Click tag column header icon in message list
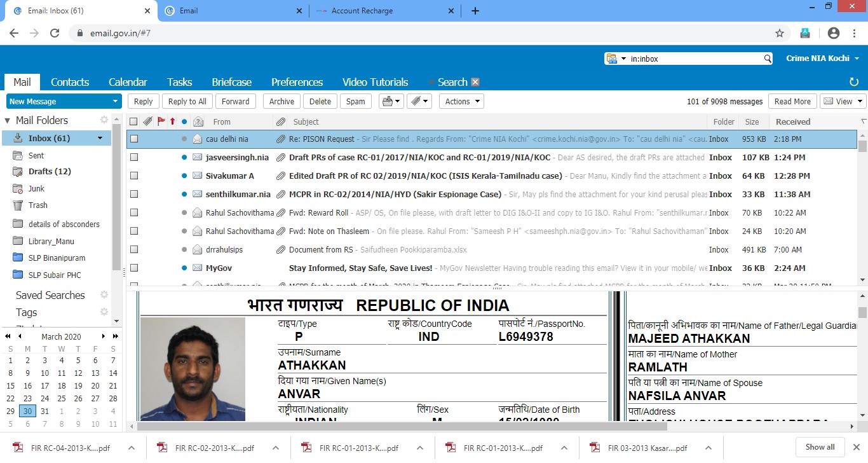 [147, 121]
